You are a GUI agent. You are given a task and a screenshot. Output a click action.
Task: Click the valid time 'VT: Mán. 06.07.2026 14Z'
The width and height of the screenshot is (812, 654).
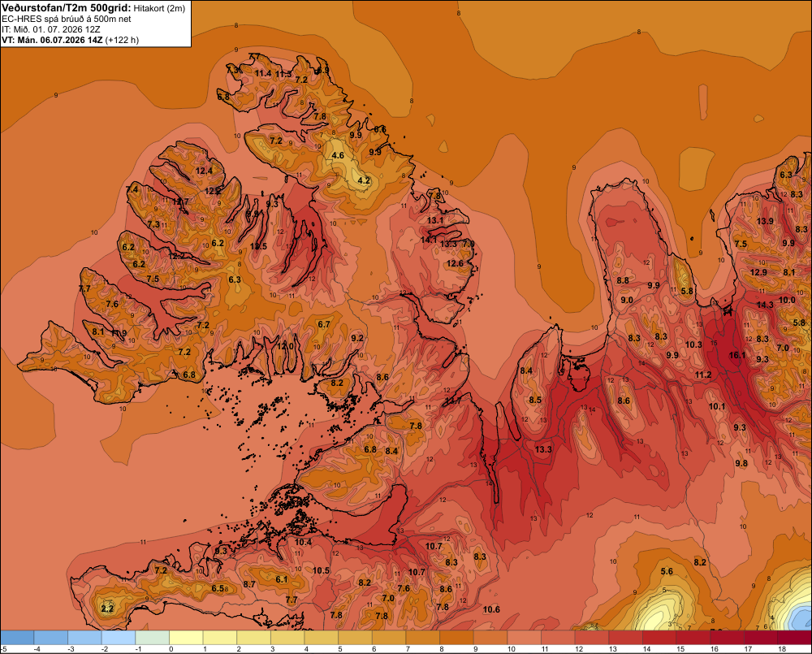pos(52,40)
